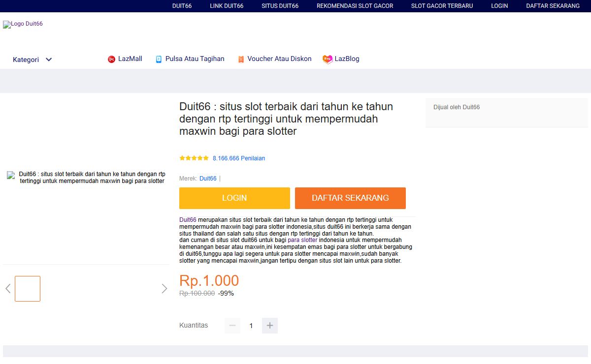591x364 pixels.
Task: Select LOGIN in the top navigation bar
Action: tap(499, 6)
